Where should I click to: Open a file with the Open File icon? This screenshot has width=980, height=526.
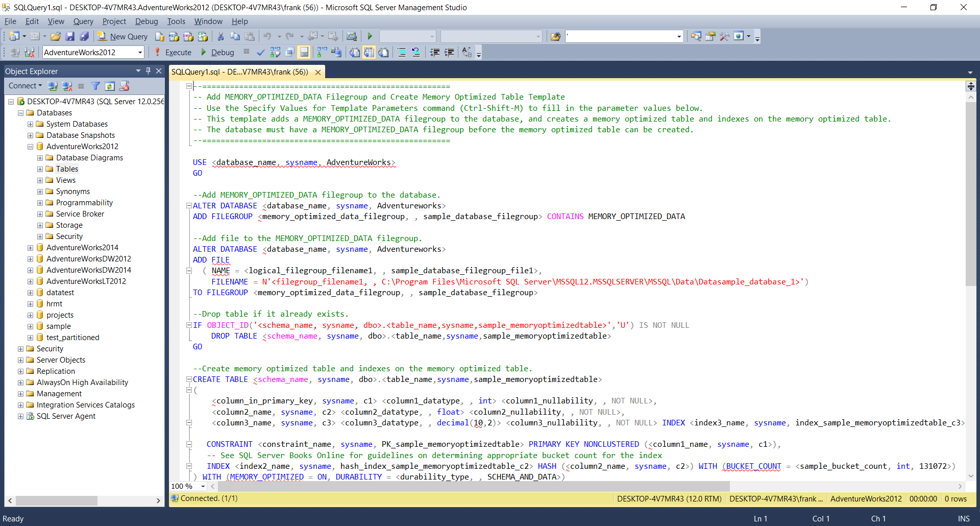[56, 36]
